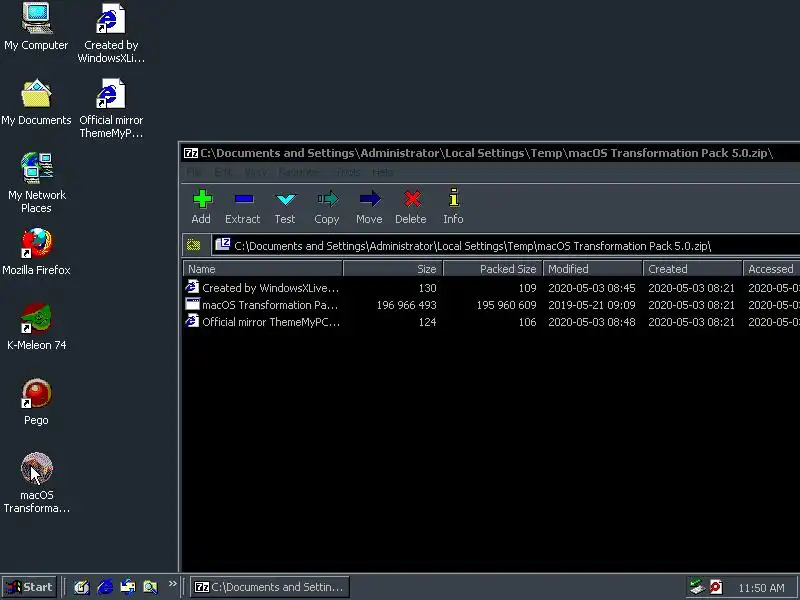Click the 7-Zip taskbar button

click(x=270, y=587)
